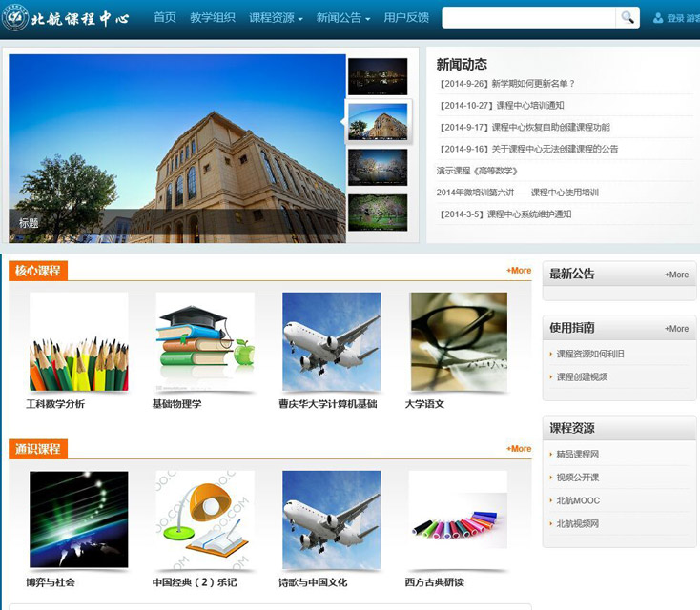Expand the 新闻公告 dropdown menu
The image size is (700, 610).
344,18
